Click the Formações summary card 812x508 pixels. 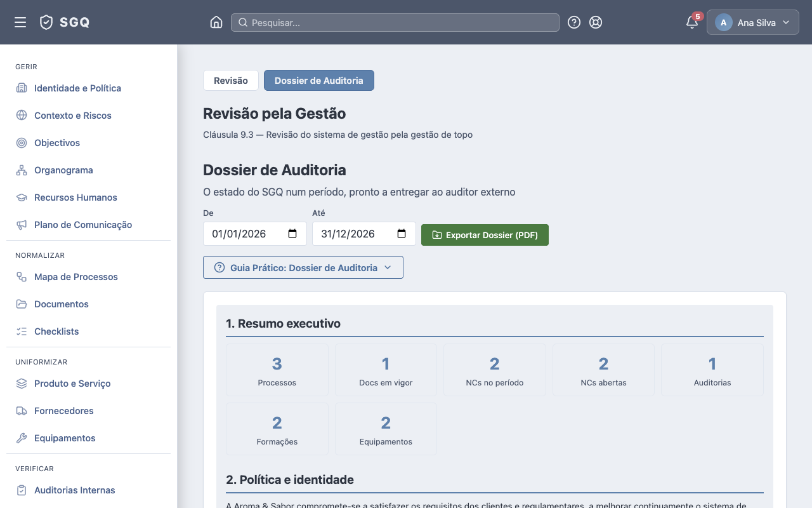277,429
